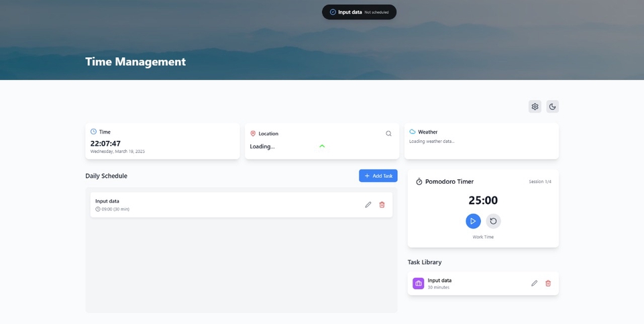This screenshot has height=324, width=644.
Task: Click the Session 1/4 label
Action: click(x=540, y=182)
